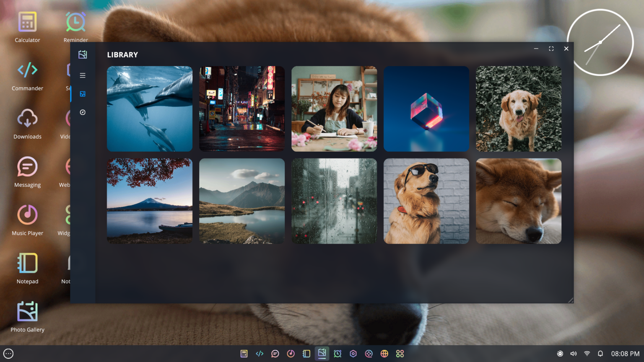The width and height of the screenshot is (644, 362).
Task: Open the Commander code icon on the taskbar
Action: pos(260,354)
